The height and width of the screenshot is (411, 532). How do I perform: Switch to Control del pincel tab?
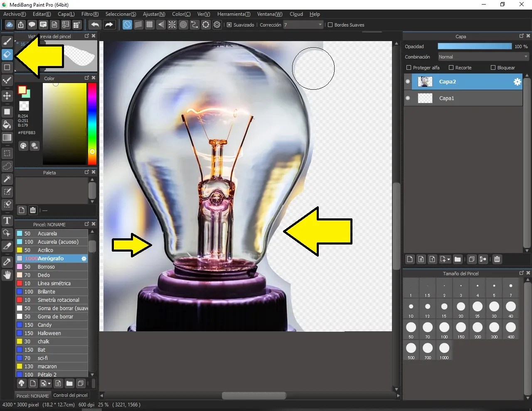pos(70,395)
